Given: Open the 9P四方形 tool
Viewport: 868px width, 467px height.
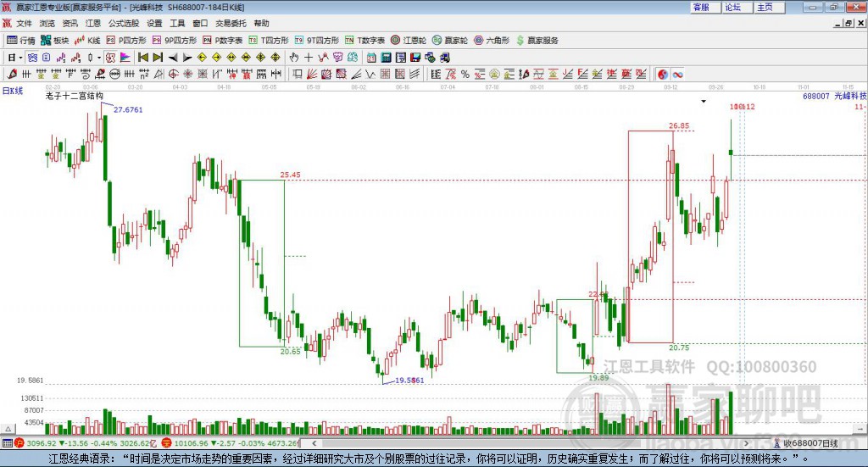Looking at the screenshot, I should [x=175, y=41].
